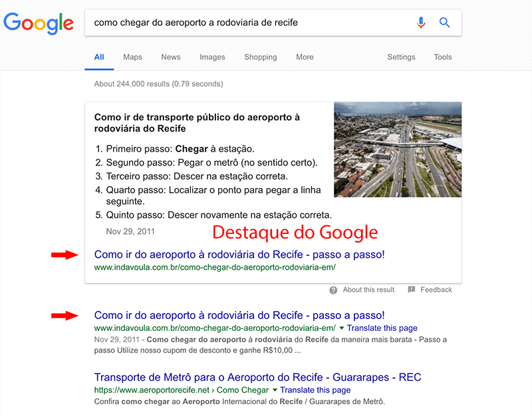This screenshot has width=532, height=416.
Task: Switch to the News tab
Action: (171, 57)
